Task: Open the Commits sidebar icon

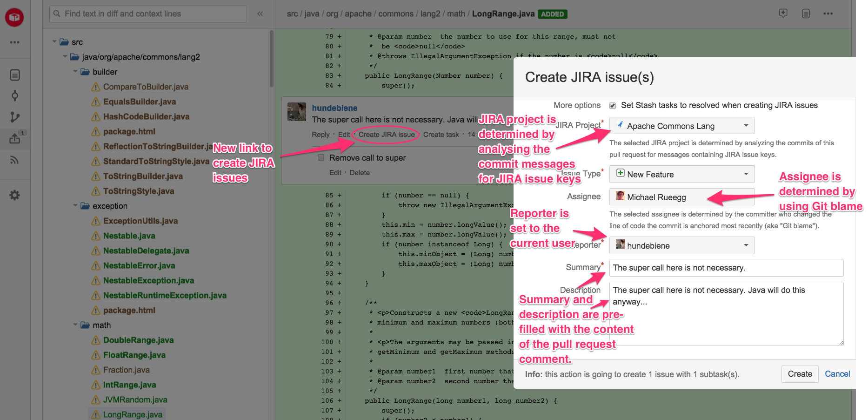Action: pyautogui.click(x=15, y=96)
